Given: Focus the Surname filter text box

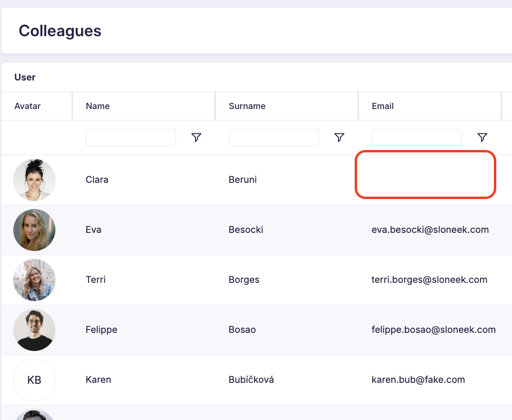Looking at the screenshot, I should pos(274,138).
